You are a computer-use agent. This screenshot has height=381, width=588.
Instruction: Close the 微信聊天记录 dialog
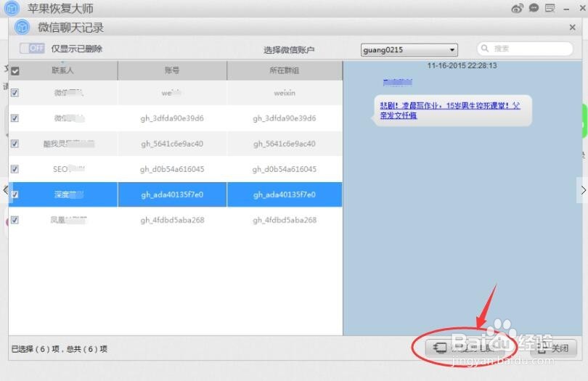(572, 28)
